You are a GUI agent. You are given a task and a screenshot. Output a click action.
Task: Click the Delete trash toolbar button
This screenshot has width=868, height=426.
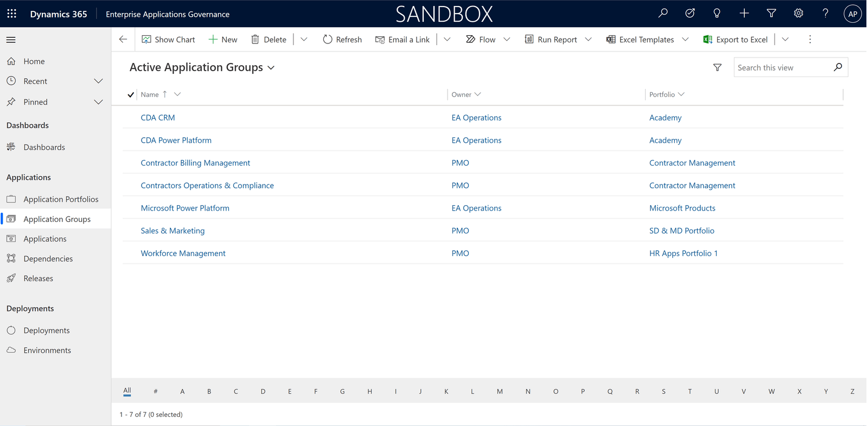click(x=269, y=40)
